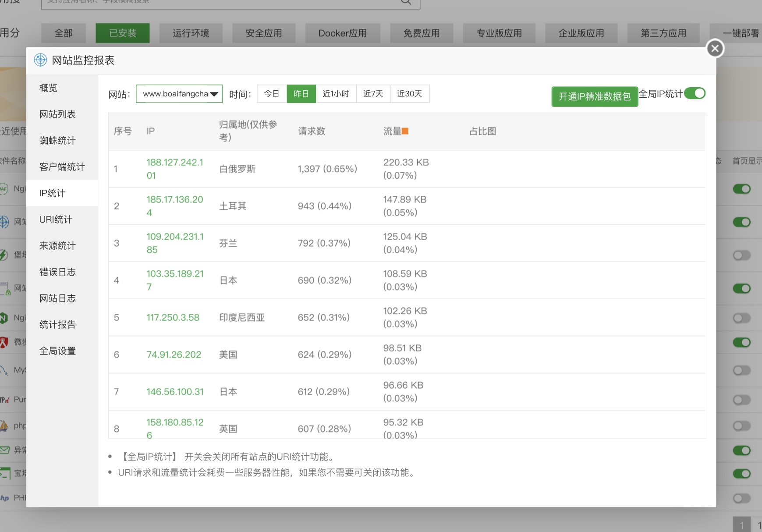Click IP link 74.91.26.202
Viewport: 762px width, 532px height.
click(x=174, y=355)
